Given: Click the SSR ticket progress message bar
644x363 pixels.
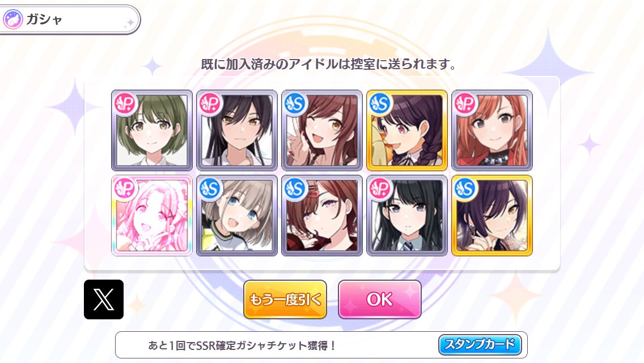Looking at the screenshot, I should [321, 345].
